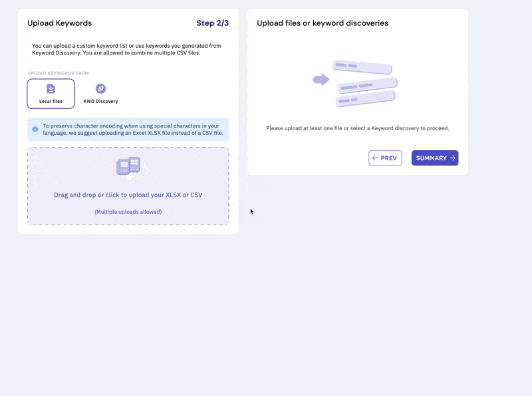The image size is (532, 396).
Task: Click the KWD Discovery compass icon
Action: click(x=101, y=88)
